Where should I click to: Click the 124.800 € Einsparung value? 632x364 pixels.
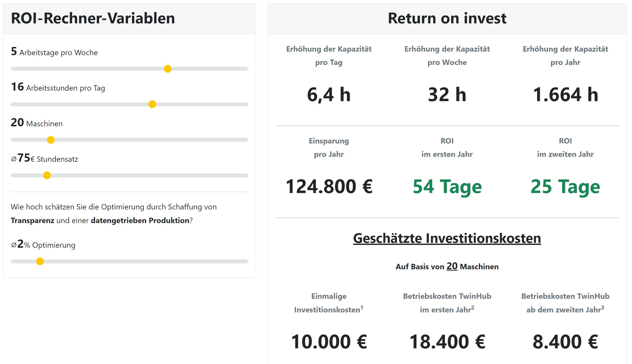pyautogui.click(x=329, y=187)
